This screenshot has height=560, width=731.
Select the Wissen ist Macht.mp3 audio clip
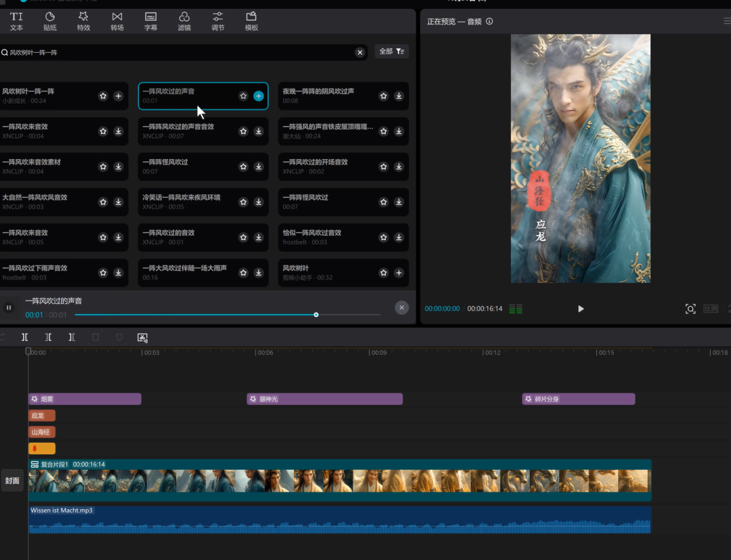[340, 519]
